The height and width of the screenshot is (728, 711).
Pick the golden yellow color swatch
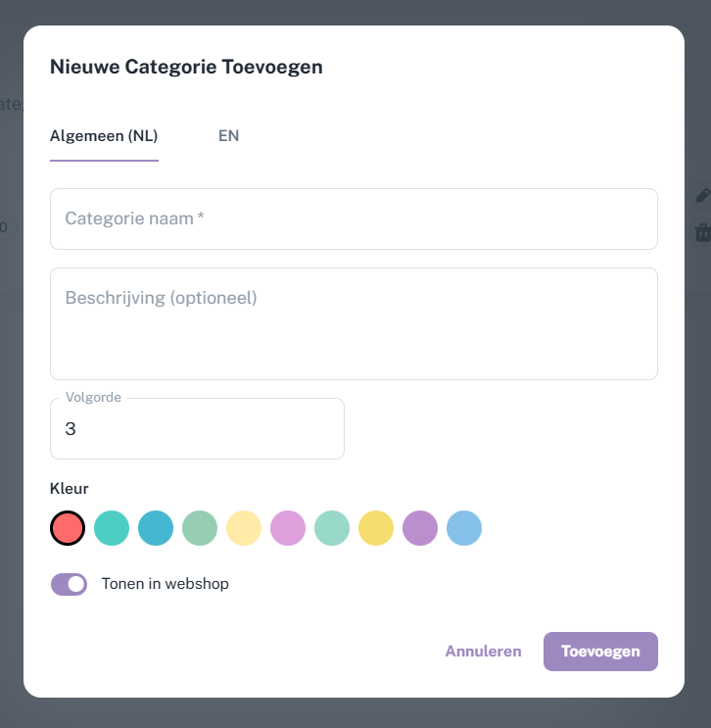[x=376, y=528]
